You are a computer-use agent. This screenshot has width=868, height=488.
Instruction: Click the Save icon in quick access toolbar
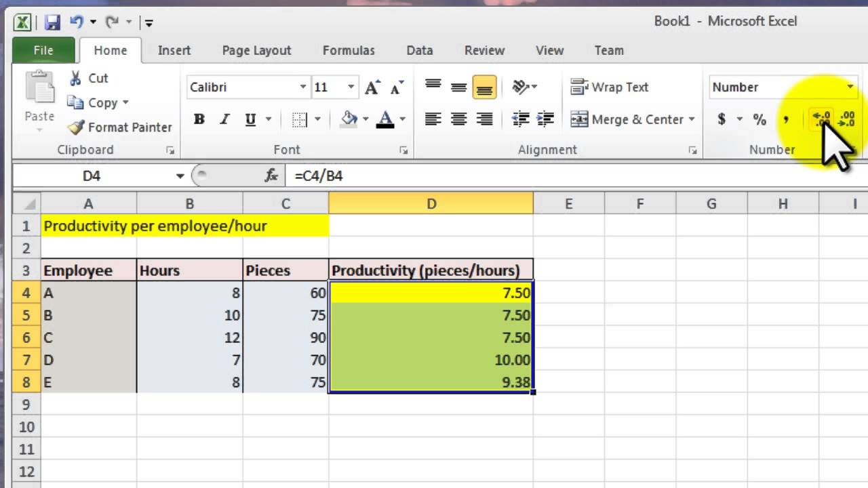52,22
